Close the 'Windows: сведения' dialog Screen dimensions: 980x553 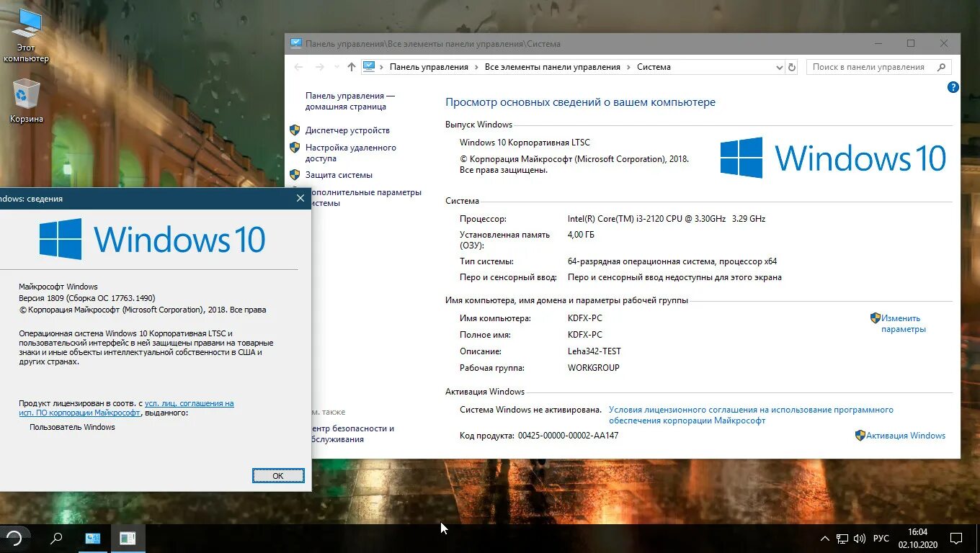(300, 199)
